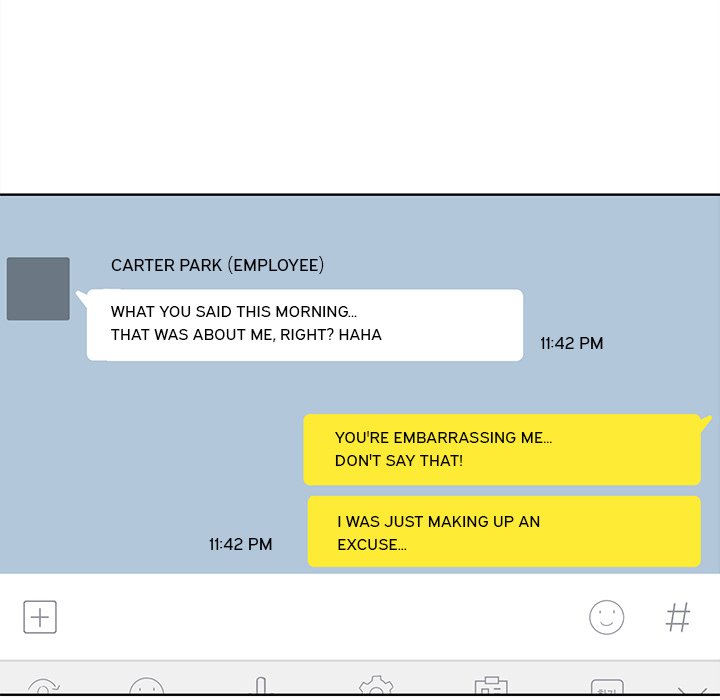Tap the plus attachment icon
The height and width of the screenshot is (700, 720).
(40, 617)
